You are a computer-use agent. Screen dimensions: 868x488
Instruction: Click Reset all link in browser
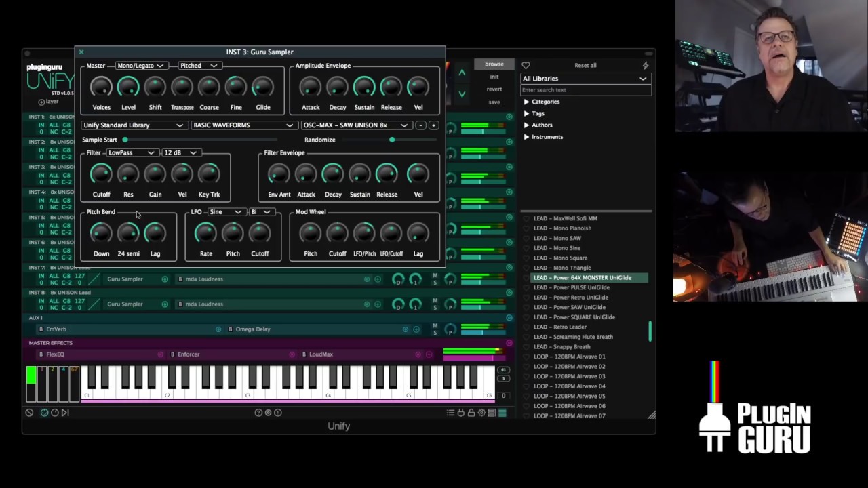585,66
